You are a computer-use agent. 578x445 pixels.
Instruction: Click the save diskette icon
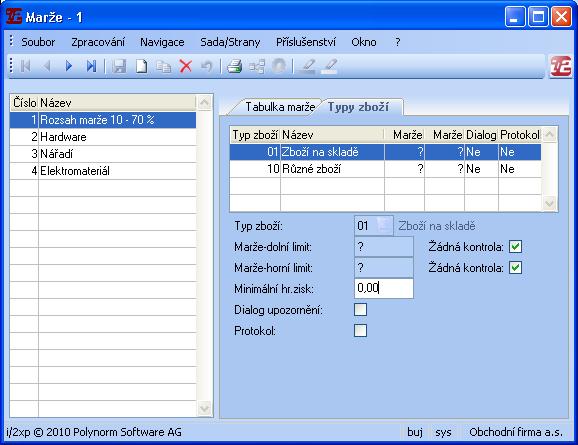tap(119, 66)
